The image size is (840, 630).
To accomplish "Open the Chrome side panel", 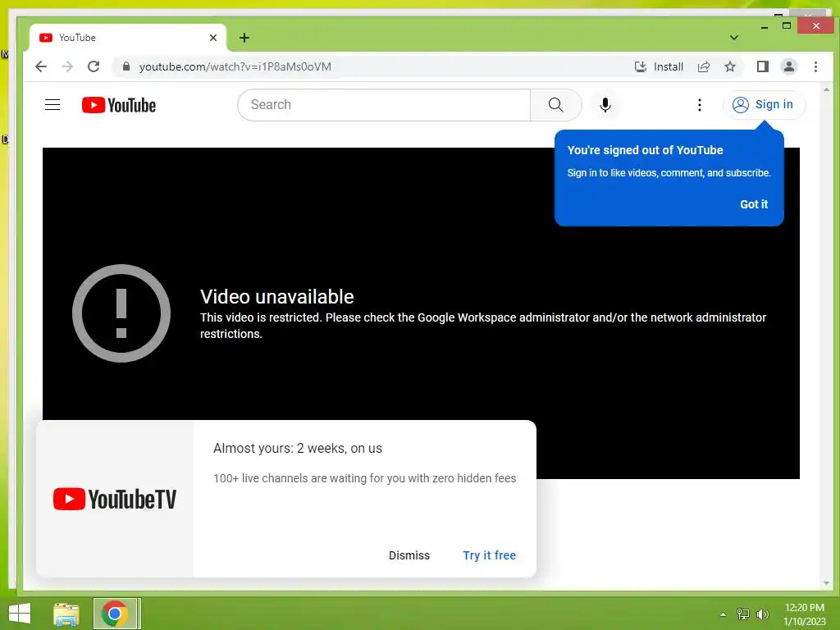I will pos(762,66).
